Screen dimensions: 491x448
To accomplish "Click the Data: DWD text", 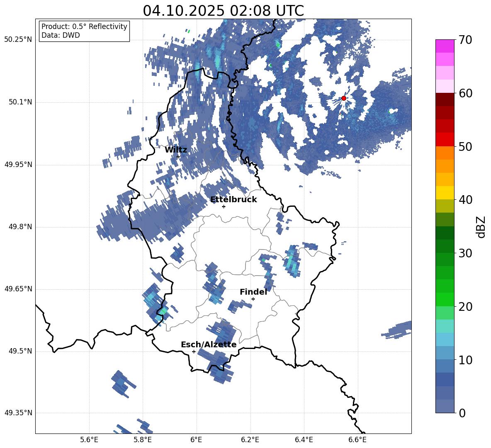I will (x=61, y=35).
